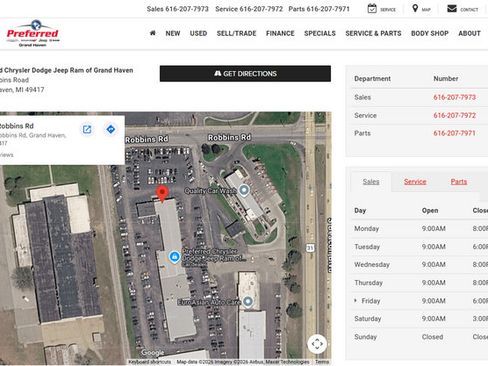Open Keyboard shortcuts link on map
The height and width of the screenshot is (366, 488).
(150, 362)
